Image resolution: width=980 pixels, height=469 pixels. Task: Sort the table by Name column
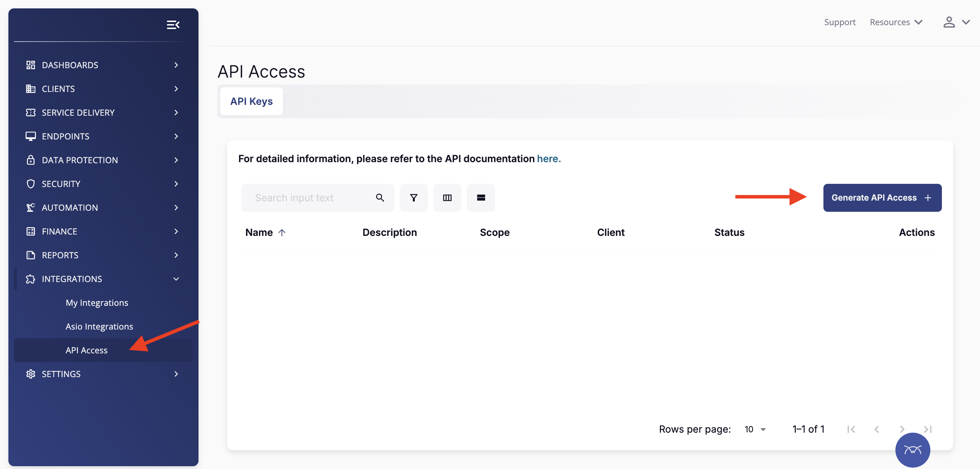(x=266, y=232)
